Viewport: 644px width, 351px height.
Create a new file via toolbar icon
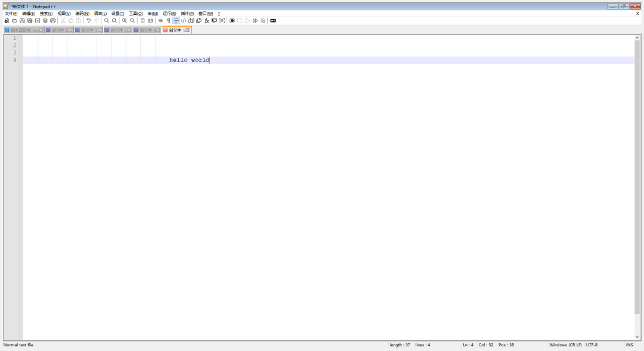click(7, 21)
